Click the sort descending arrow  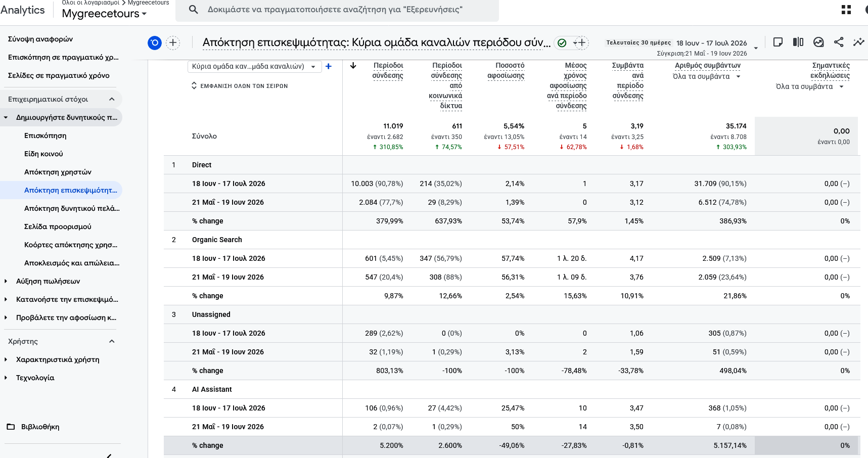click(353, 66)
